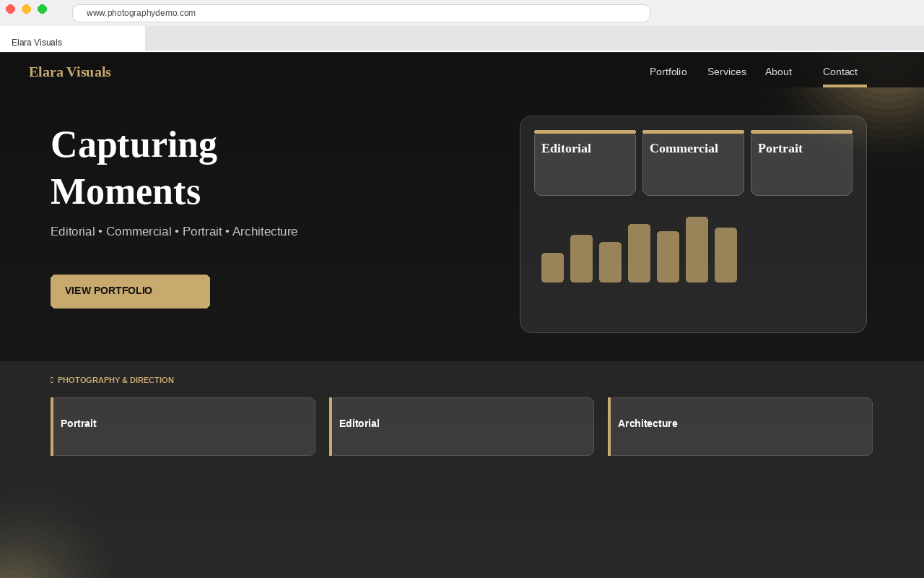Click the Capturing Moments headline
924x578 pixels.
(134, 168)
